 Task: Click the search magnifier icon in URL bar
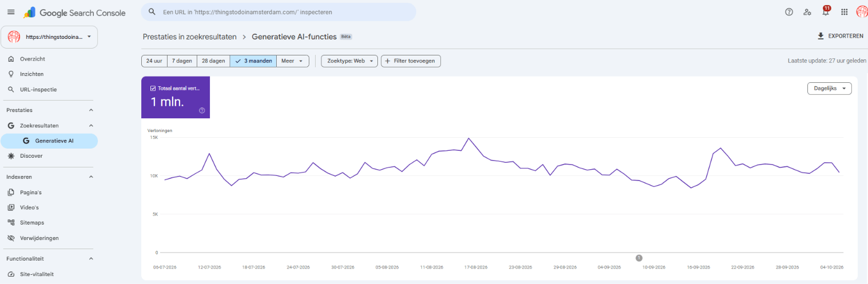(x=152, y=11)
